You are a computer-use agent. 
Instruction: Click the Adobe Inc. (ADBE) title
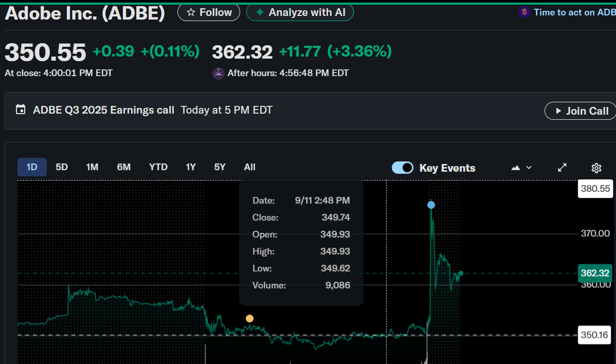pos(85,13)
